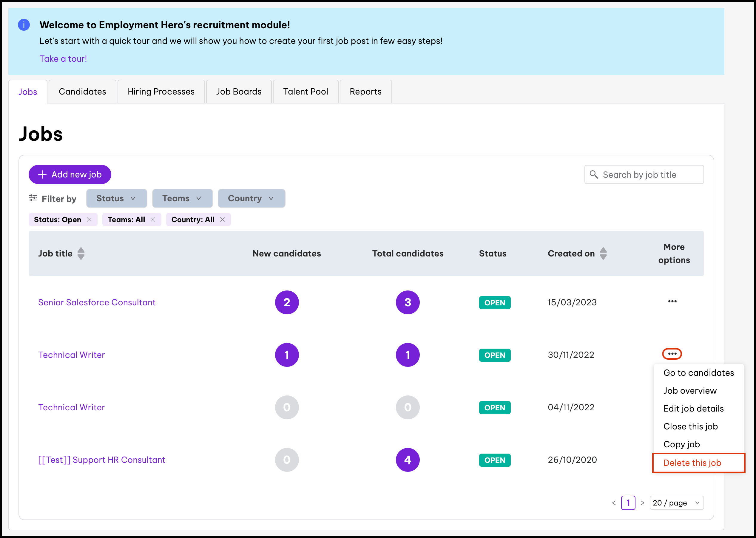Expand the Teams filter dropdown
This screenshot has height=538, width=756.
(x=182, y=198)
